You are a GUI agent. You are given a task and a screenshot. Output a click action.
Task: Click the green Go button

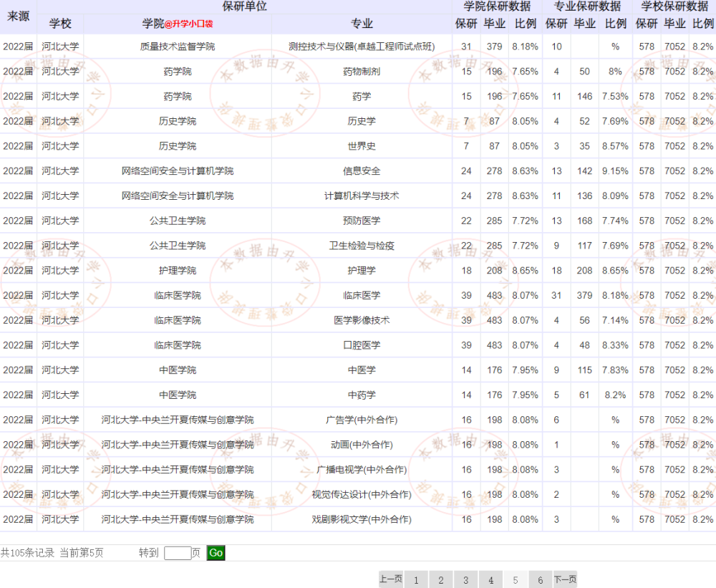tap(216, 553)
